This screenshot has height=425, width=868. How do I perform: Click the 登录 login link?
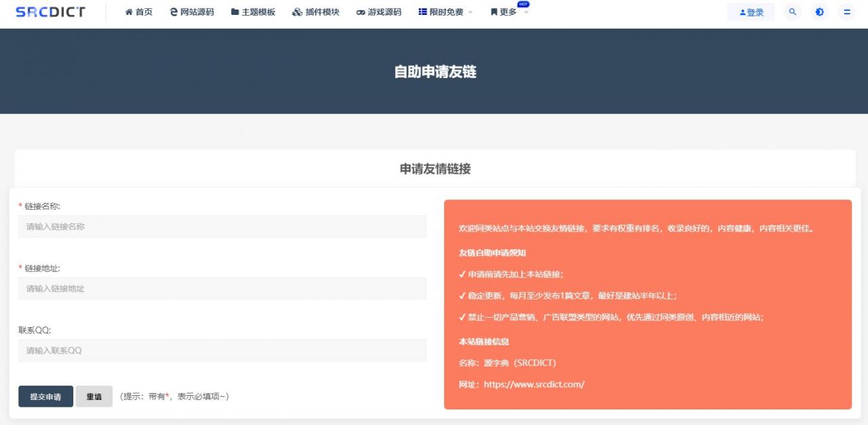(751, 12)
